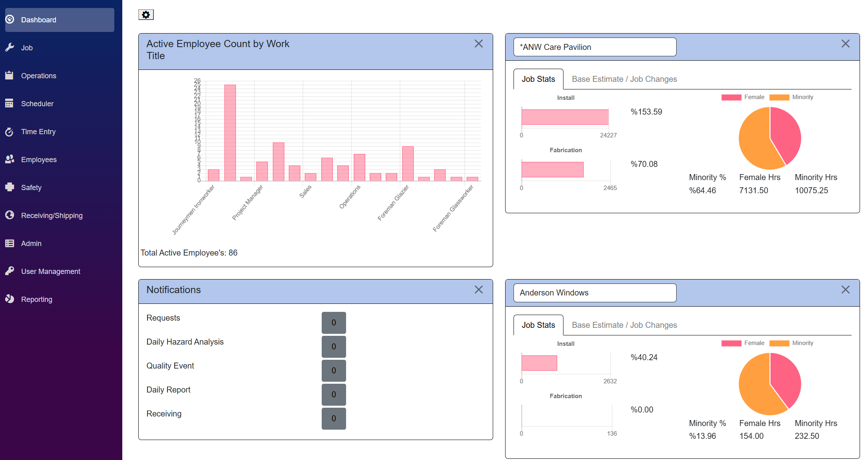Go to the Job section
Viewport: 868px width, 460px height.
tap(27, 48)
